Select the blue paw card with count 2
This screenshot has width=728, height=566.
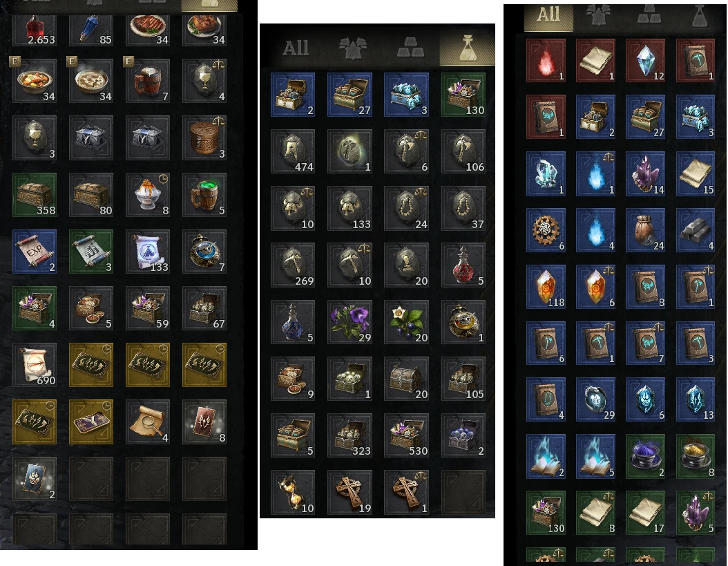(35, 479)
